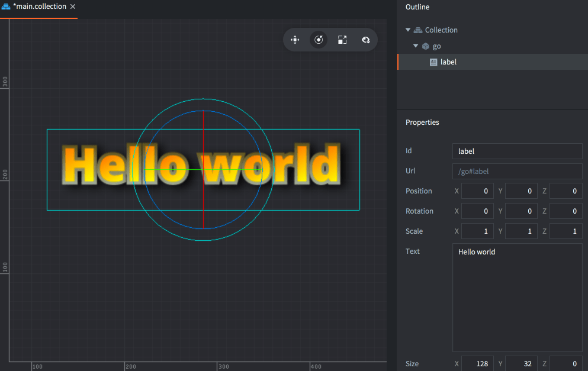Screen dimensions: 588x371
Task: Focus the Id property field
Action: pyautogui.click(x=517, y=151)
